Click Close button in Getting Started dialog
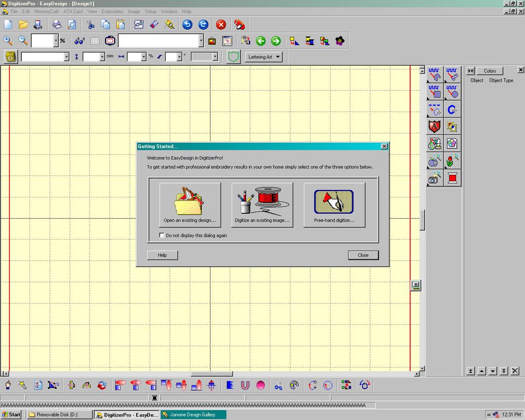Viewport: 525px width, 420px height. (x=363, y=255)
